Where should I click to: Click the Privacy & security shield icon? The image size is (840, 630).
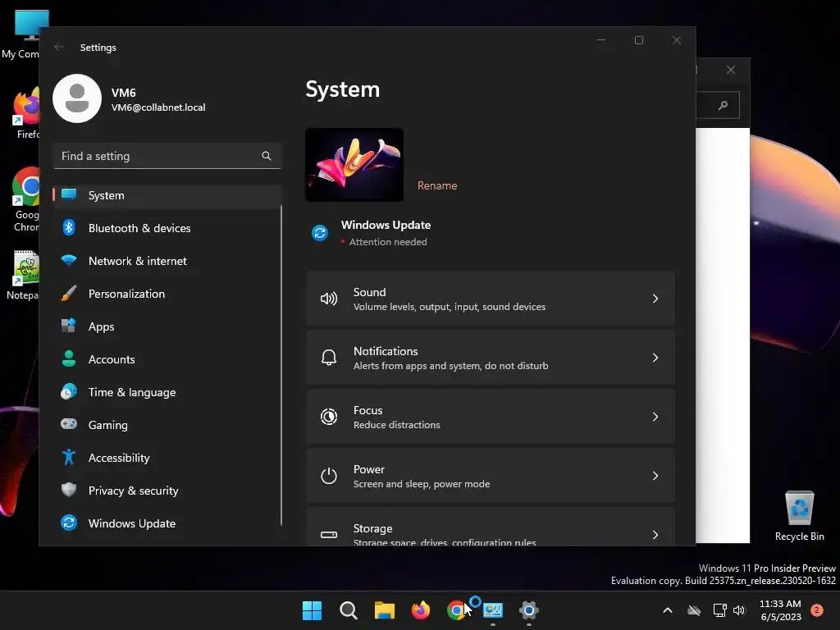click(x=69, y=490)
